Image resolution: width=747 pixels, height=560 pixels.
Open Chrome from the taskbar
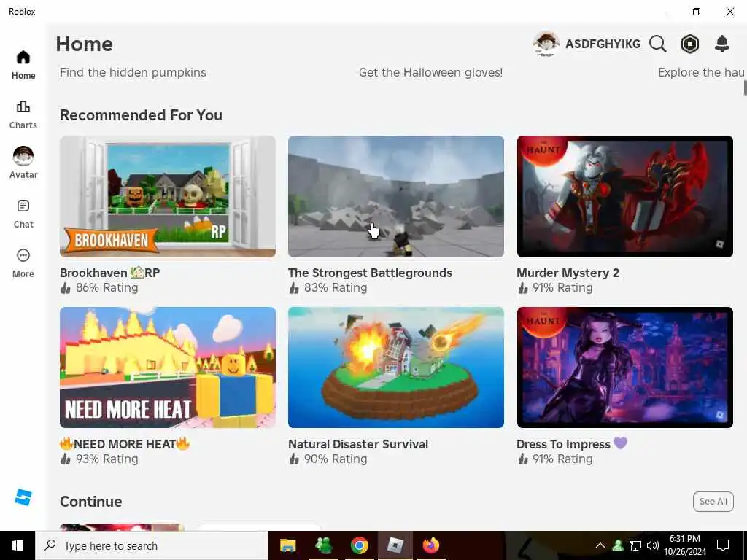pos(359,545)
